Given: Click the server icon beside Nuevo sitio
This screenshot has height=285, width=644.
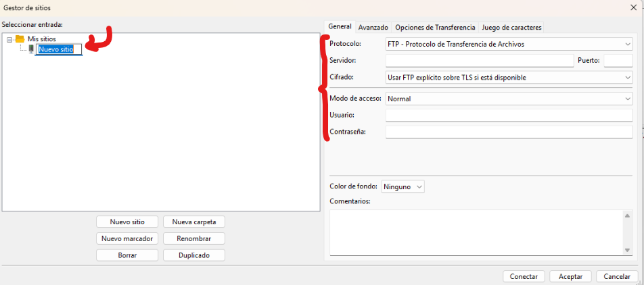Looking at the screenshot, I should [30, 49].
